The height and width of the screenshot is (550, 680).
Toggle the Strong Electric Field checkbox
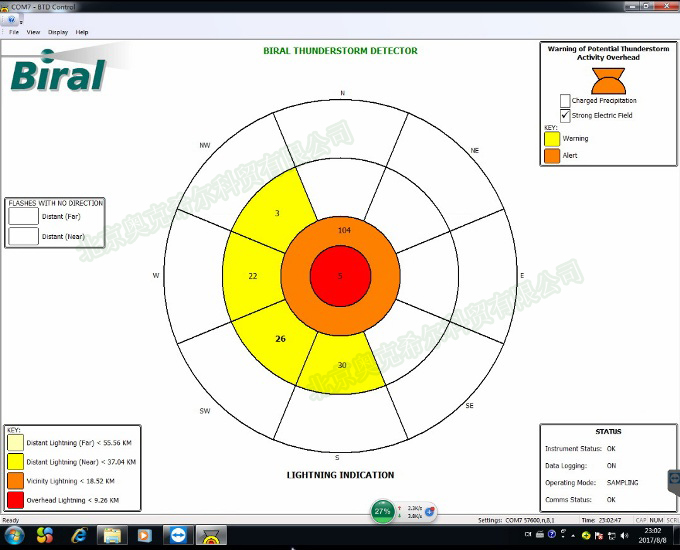[x=565, y=115]
